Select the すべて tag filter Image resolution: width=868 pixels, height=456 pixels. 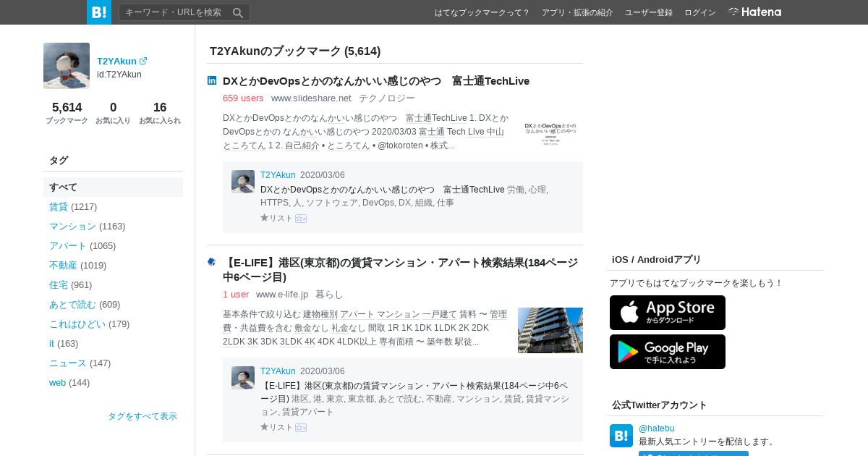[x=113, y=187]
